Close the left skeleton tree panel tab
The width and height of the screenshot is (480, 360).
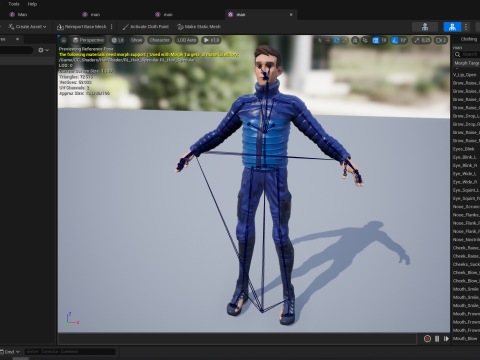click(x=17, y=39)
